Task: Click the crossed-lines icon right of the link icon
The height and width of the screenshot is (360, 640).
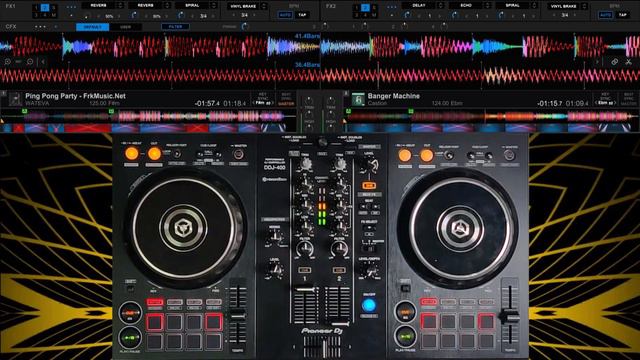Action: (x=629, y=62)
